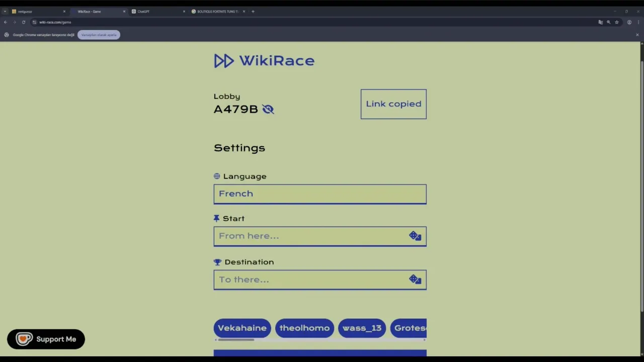Image resolution: width=644 pixels, height=362 pixels.
Task: Open the Language dropdown showing French
Action: [320, 194]
